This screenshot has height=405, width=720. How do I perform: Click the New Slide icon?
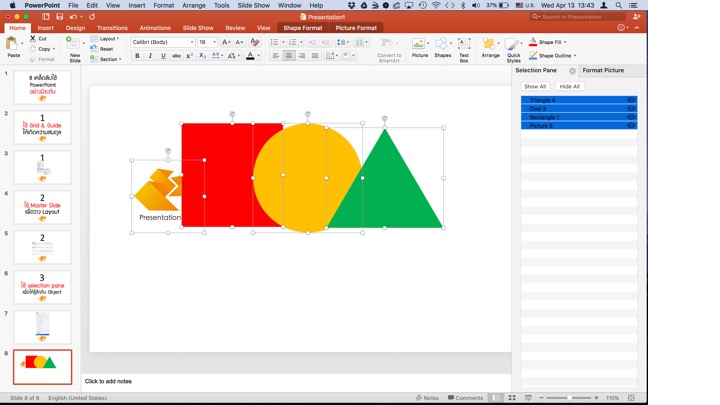[x=75, y=46]
